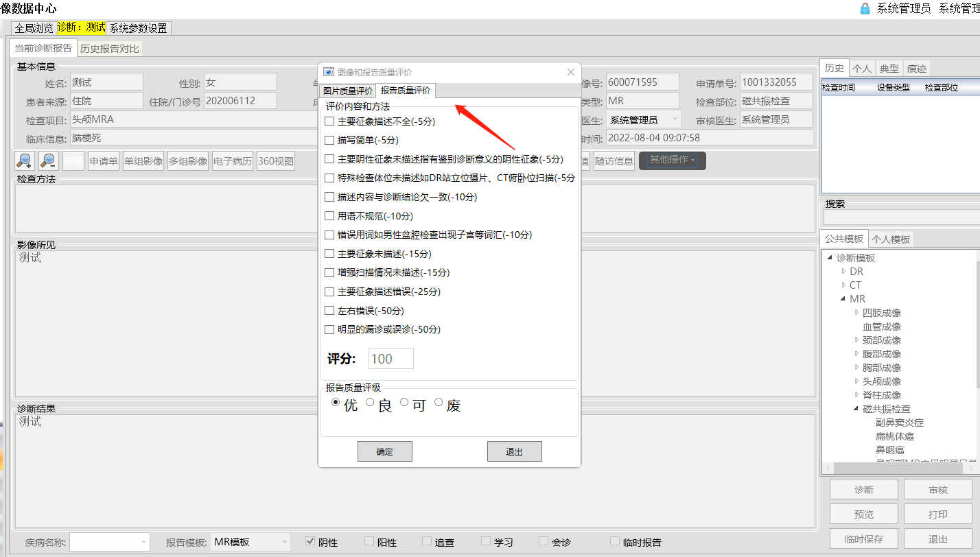Click the zoom-out magnifier icon

(48, 161)
